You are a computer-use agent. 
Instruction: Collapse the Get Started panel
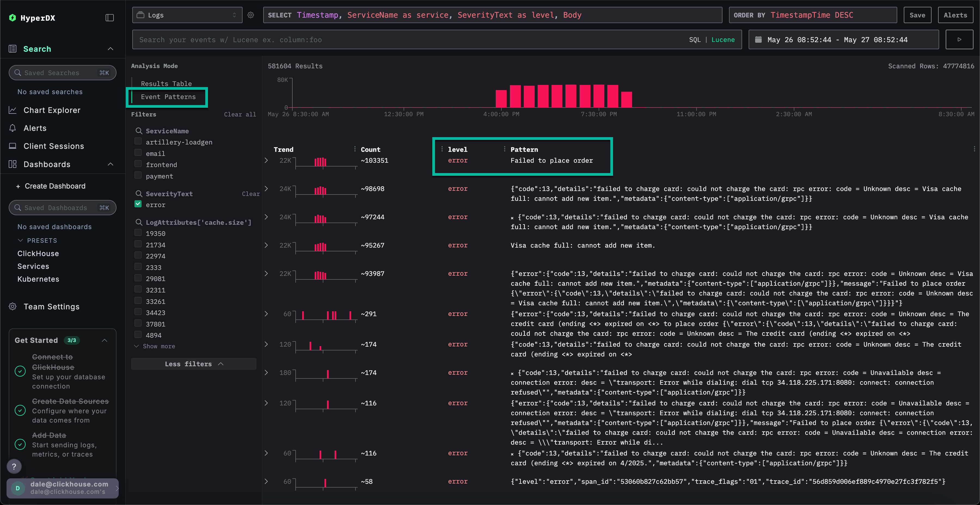pyautogui.click(x=105, y=340)
